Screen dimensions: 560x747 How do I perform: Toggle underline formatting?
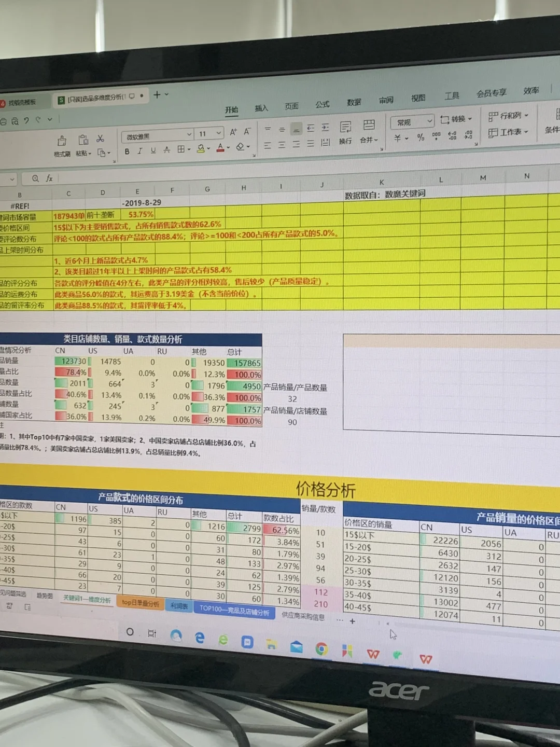(x=153, y=150)
